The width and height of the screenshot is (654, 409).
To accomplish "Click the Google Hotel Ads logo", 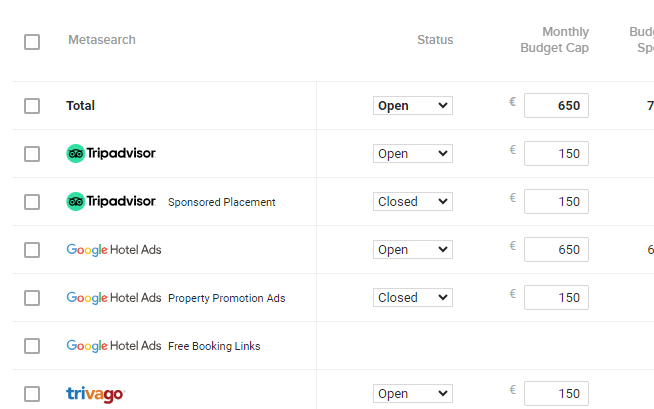I will click(x=113, y=250).
